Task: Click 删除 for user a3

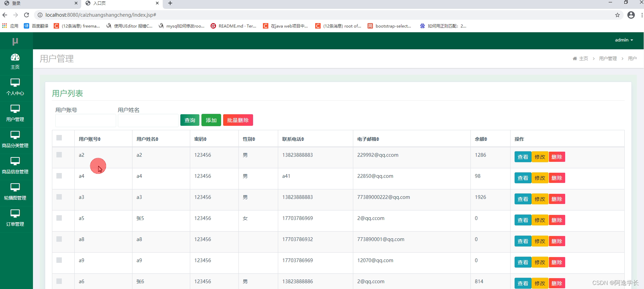Action: click(x=557, y=199)
